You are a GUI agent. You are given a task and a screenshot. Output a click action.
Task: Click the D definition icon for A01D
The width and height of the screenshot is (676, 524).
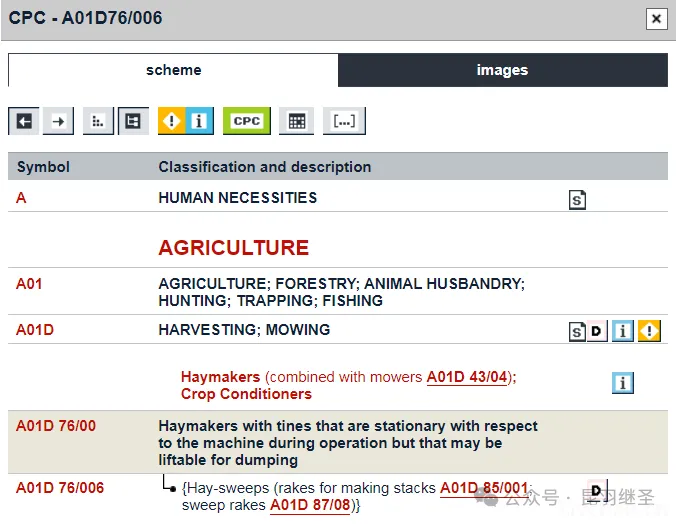(x=597, y=331)
